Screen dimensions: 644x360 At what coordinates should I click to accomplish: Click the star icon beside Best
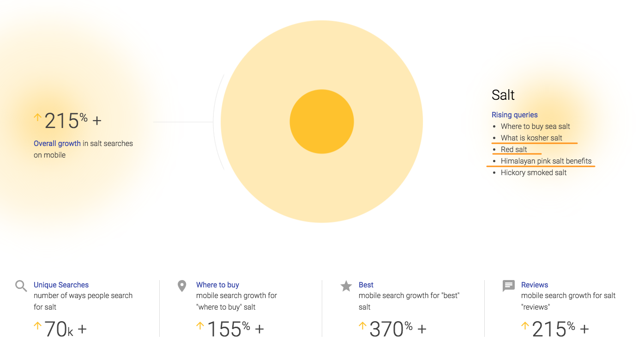(346, 286)
